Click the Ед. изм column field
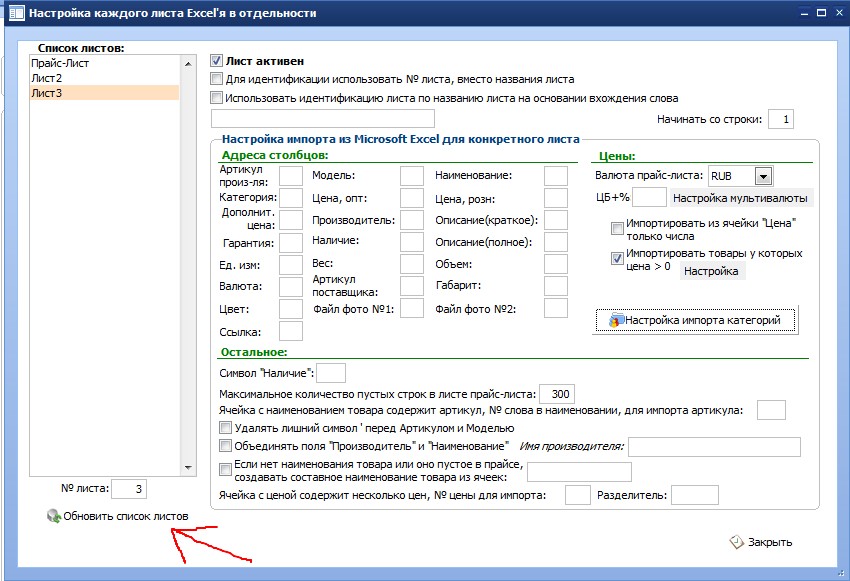Screen dimensions: 850x581 [291, 264]
